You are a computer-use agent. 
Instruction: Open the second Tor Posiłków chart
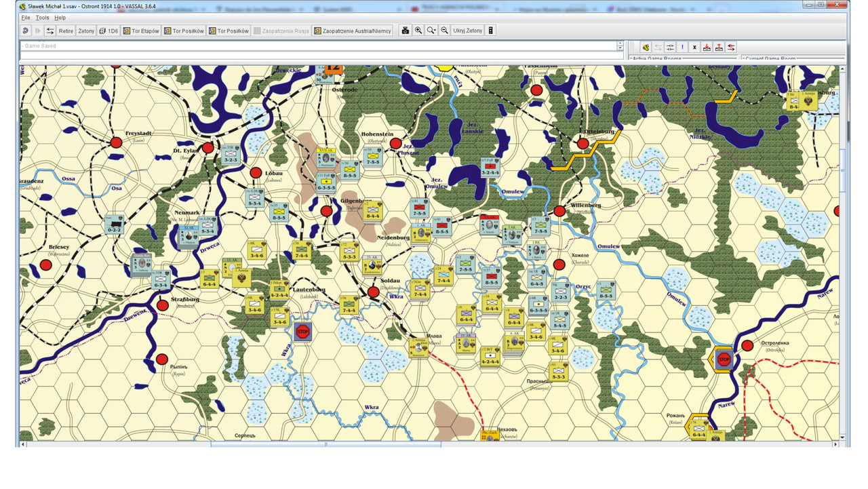229,31
